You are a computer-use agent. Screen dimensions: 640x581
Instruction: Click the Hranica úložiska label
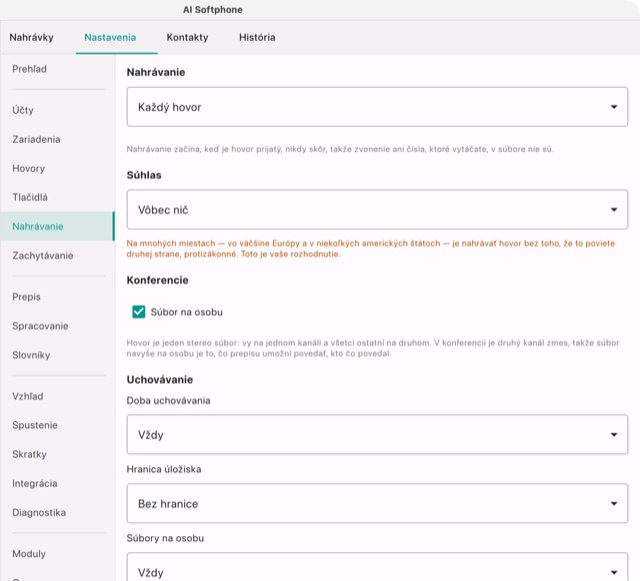pos(164,469)
